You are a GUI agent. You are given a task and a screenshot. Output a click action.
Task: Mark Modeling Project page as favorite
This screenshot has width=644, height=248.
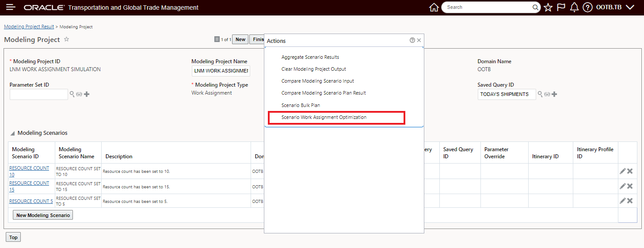67,39
